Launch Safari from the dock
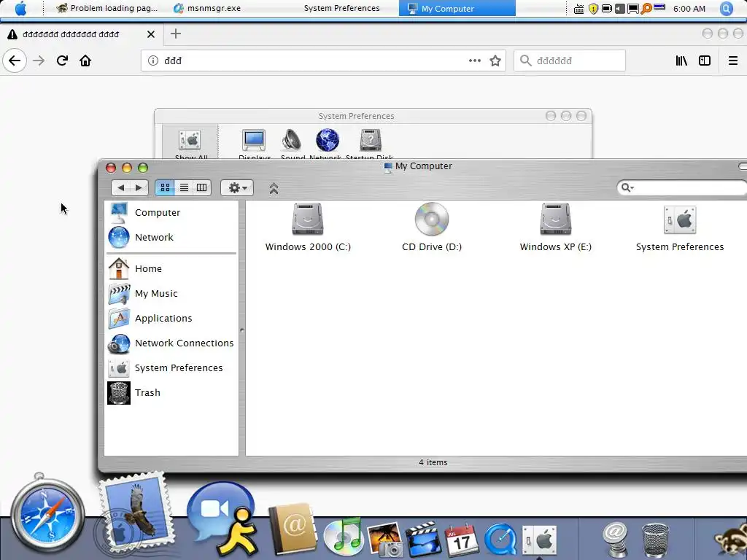 47,514
